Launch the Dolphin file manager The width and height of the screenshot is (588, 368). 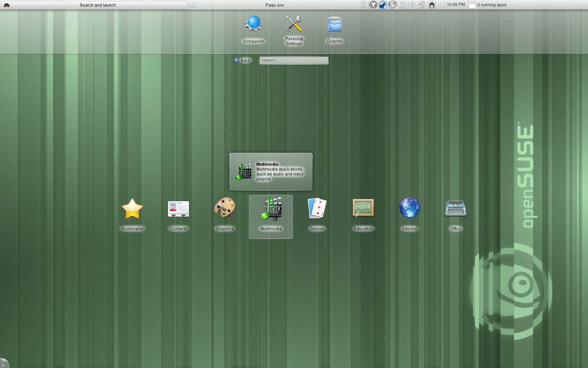(334, 29)
